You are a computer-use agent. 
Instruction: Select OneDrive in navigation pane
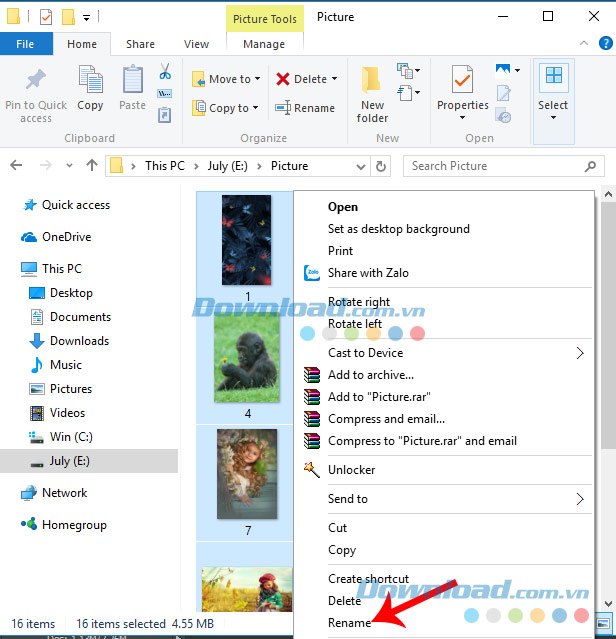tap(66, 237)
